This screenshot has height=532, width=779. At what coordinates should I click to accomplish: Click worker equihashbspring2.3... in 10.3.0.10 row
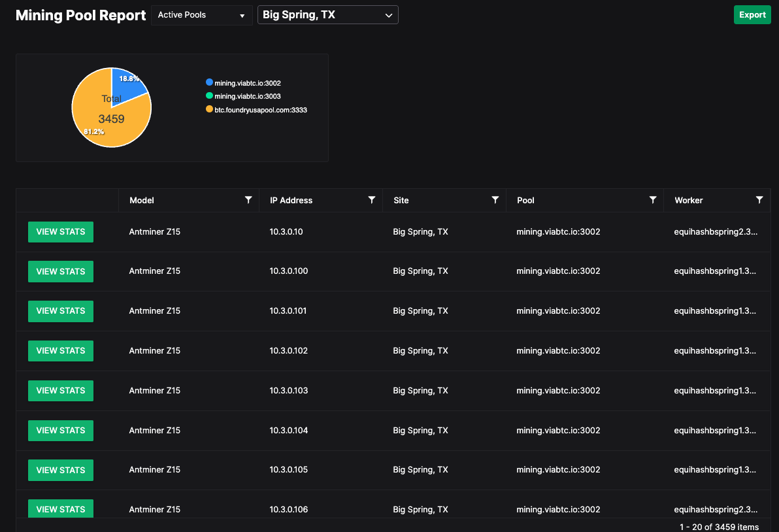tap(716, 231)
